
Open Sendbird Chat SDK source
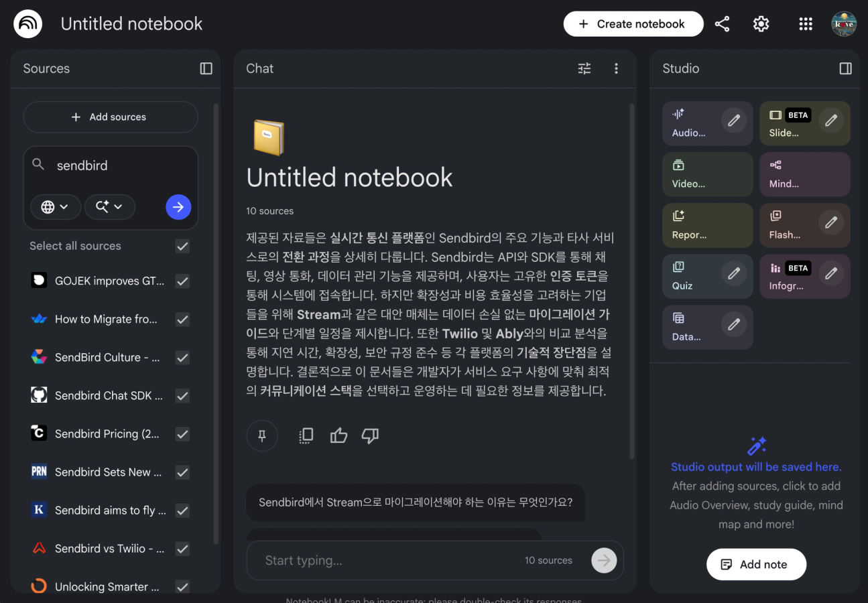click(x=109, y=396)
